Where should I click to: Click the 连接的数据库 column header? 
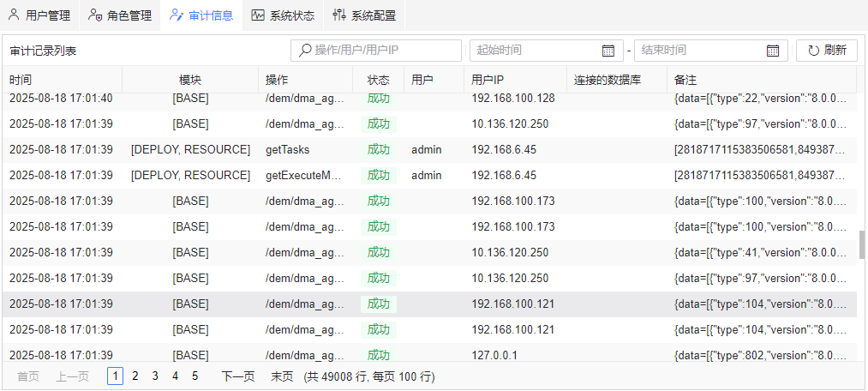617,80
